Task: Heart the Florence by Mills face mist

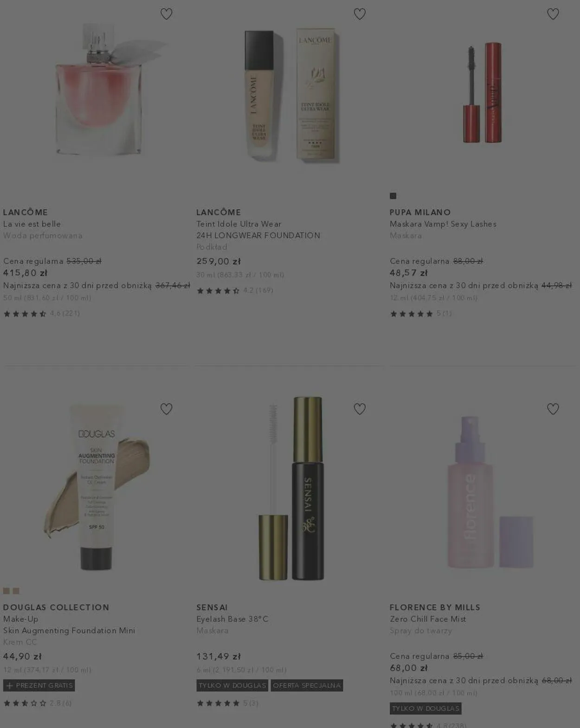Action: tap(553, 409)
